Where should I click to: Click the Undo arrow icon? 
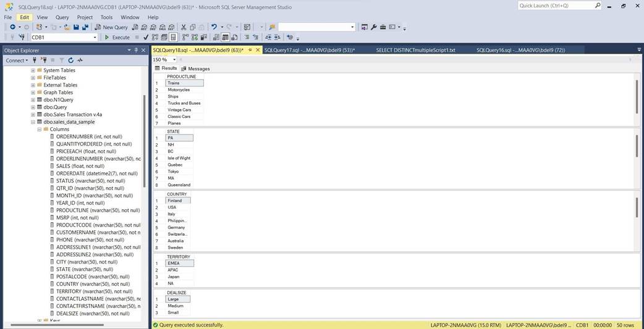(x=214, y=27)
